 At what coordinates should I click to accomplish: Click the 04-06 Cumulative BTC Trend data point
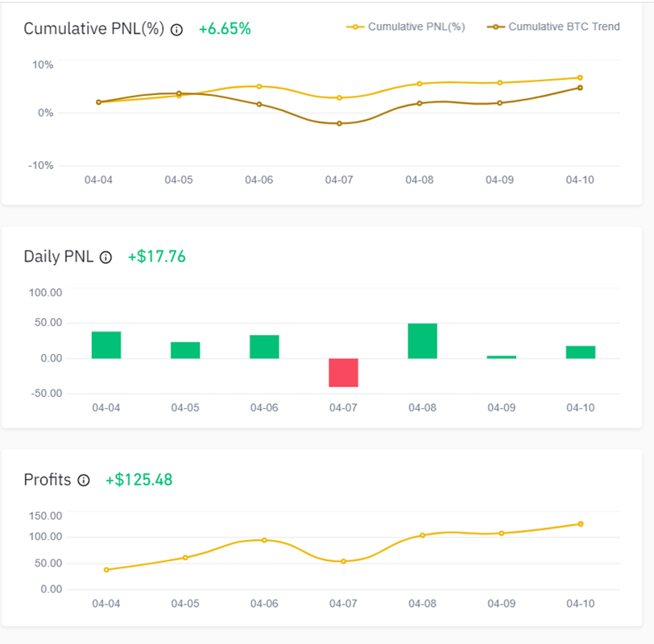tap(259, 104)
